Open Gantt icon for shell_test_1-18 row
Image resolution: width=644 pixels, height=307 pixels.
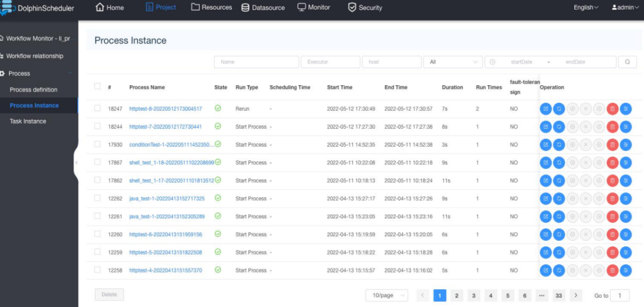tap(626, 163)
